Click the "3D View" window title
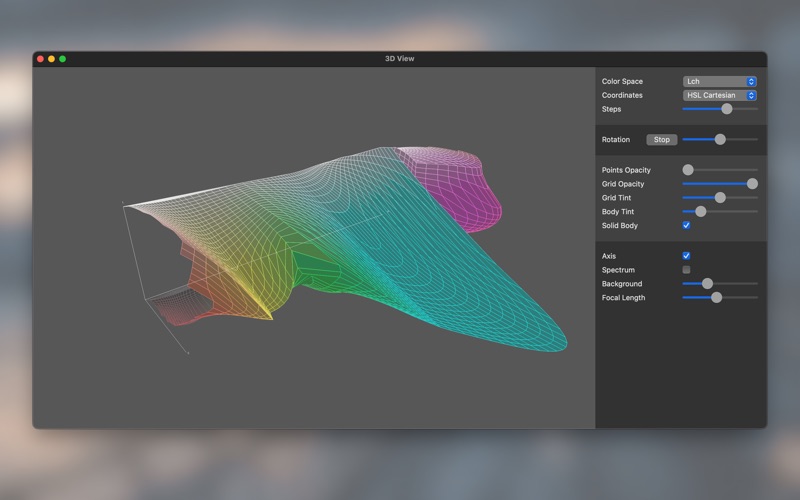Viewport: 800px width, 500px height. pos(399,59)
